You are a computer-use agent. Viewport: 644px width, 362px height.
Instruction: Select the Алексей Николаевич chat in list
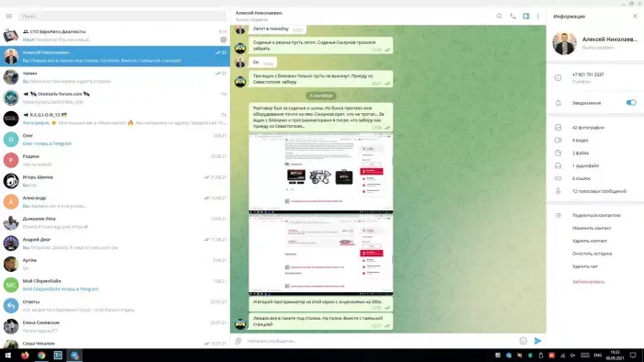point(115,56)
